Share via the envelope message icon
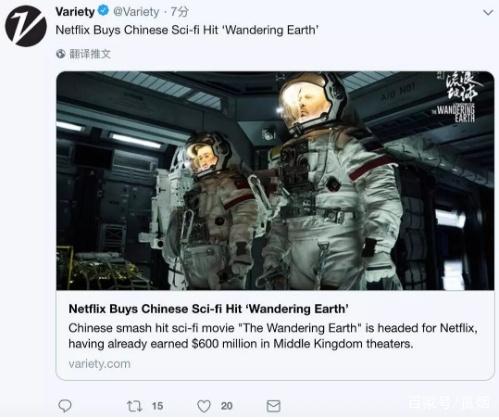 tap(273, 406)
